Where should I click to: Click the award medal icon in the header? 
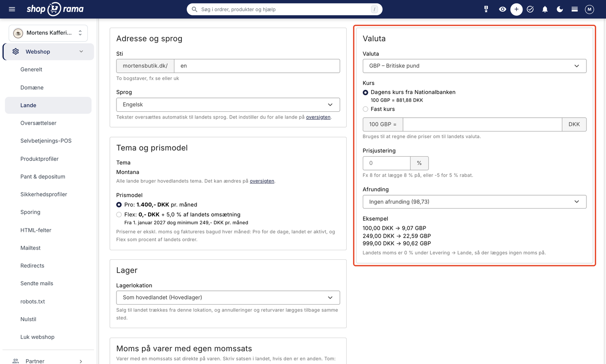(486, 9)
